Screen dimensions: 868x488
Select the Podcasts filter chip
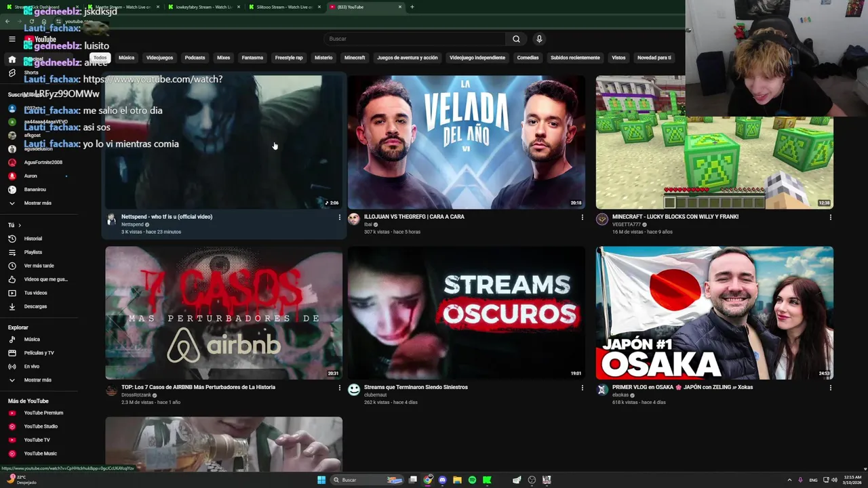click(195, 58)
